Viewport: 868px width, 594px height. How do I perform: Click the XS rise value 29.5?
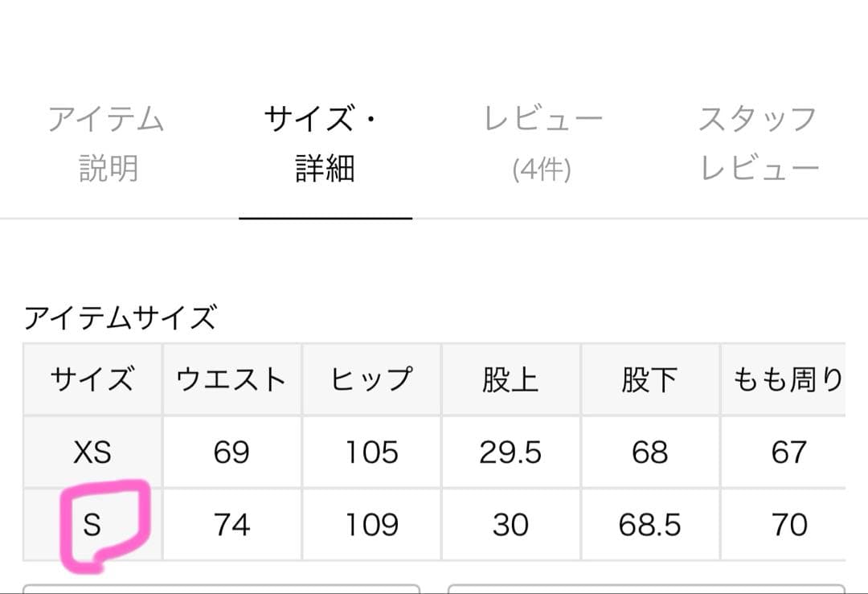tap(510, 453)
